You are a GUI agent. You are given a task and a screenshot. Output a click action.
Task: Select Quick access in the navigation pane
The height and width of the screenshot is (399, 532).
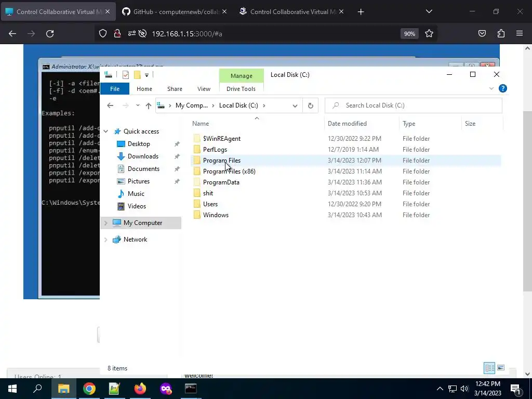tap(141, 131)
